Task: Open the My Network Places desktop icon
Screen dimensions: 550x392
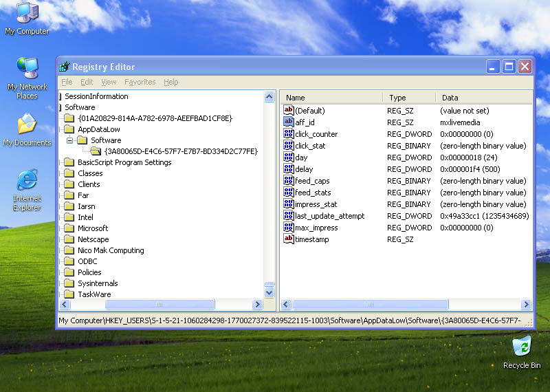Action: pos(27,78)
